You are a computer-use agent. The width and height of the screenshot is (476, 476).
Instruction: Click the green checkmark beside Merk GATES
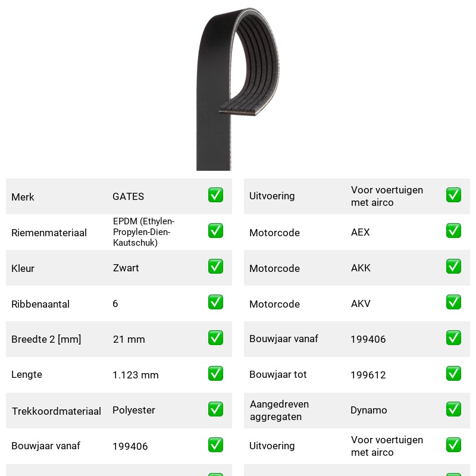point(215,195)
